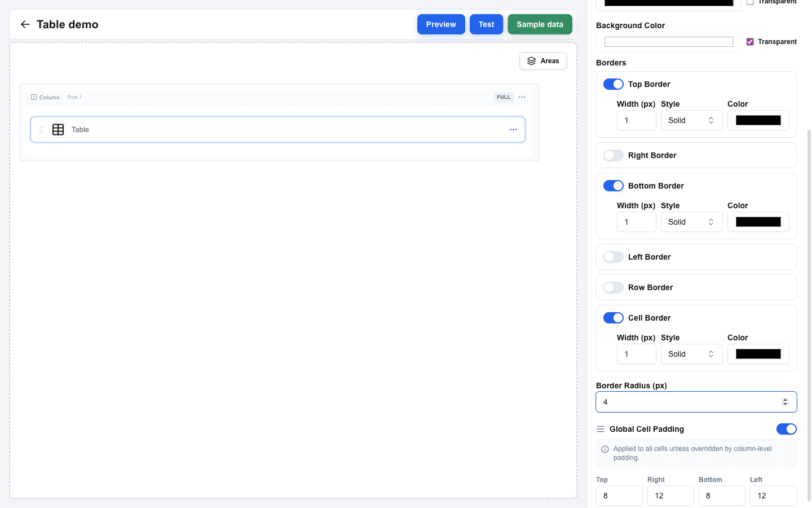The height and width of the screenshot is (508, 812).
Task: Click the Top Border Width input
Action: click(x=637, y=120)
